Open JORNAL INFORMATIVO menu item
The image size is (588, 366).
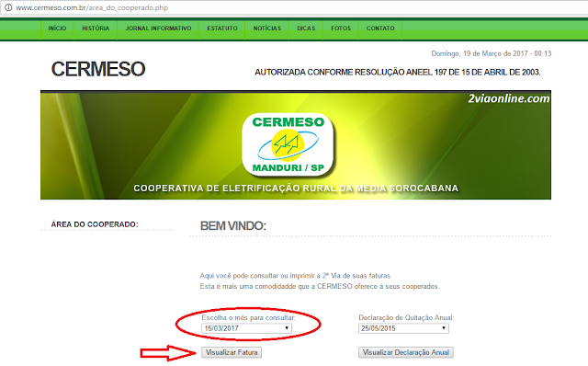(158, 29)
